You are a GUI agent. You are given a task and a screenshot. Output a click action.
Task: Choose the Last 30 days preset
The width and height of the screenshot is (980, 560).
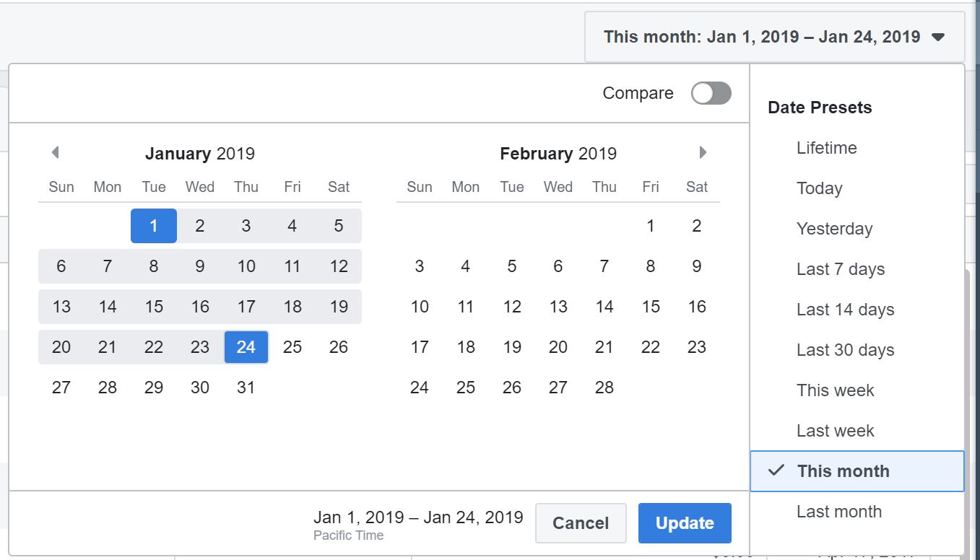[845, 350]
